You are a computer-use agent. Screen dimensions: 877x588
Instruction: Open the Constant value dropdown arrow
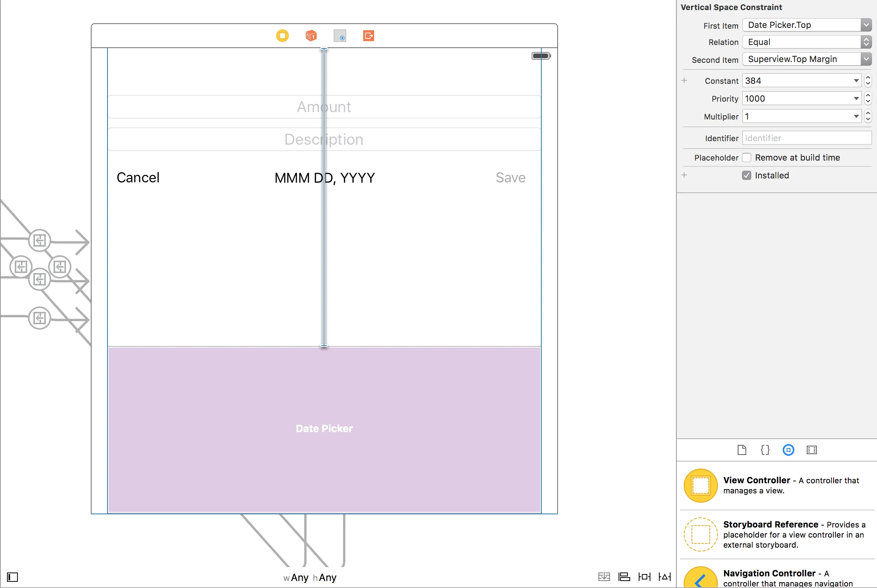click(856, 81)
